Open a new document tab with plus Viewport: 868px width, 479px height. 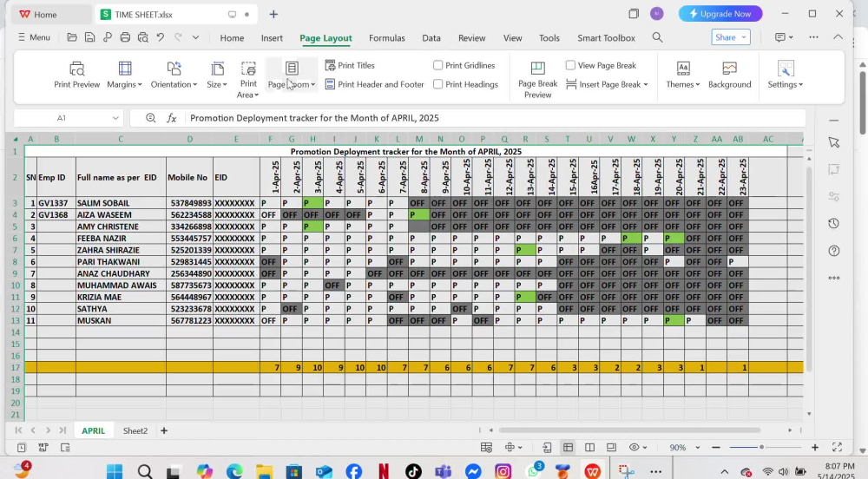click(x=273, y=15)
